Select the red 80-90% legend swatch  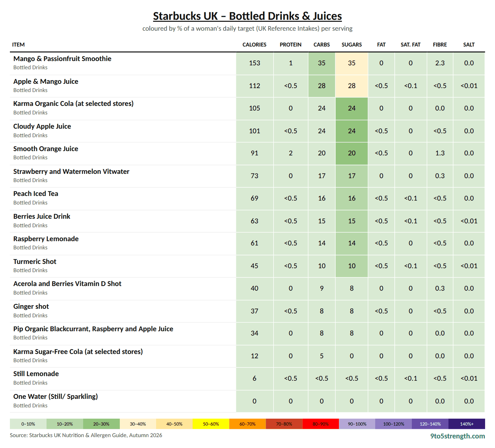(x=321, y=424)
